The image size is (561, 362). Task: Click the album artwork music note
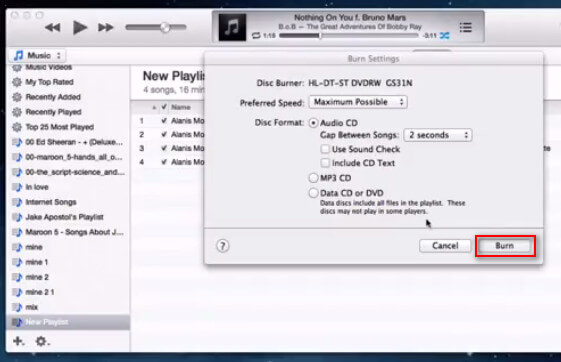coord(232,27)
